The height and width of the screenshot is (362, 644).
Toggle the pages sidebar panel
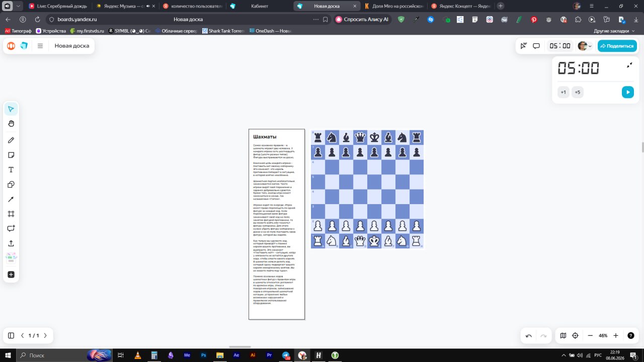point(11,335)
